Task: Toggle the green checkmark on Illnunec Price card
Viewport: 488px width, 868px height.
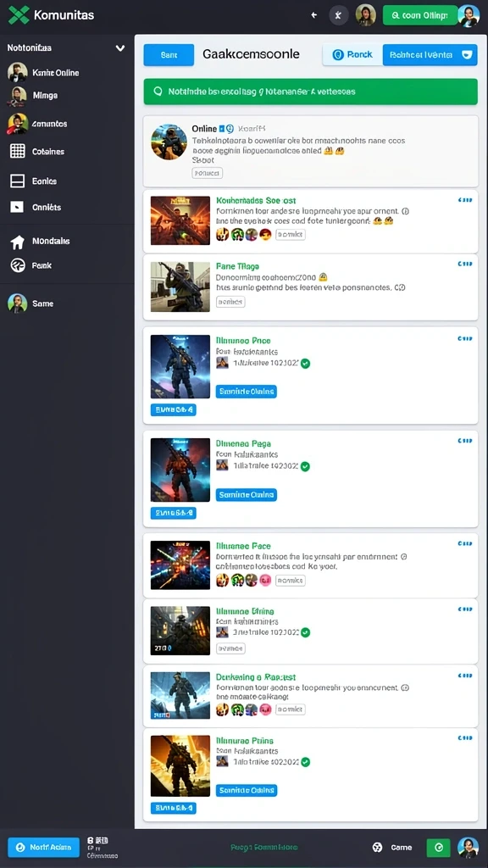Action: coord(305,364)
